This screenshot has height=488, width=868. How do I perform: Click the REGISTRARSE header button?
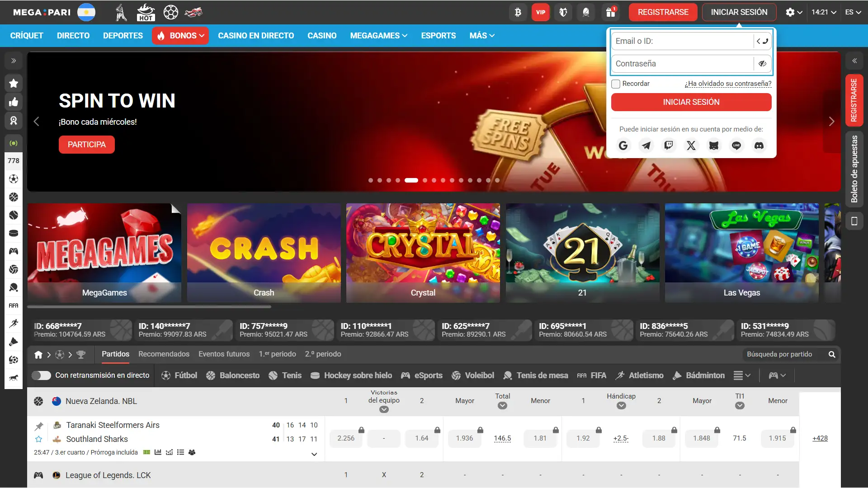[663, 12]
